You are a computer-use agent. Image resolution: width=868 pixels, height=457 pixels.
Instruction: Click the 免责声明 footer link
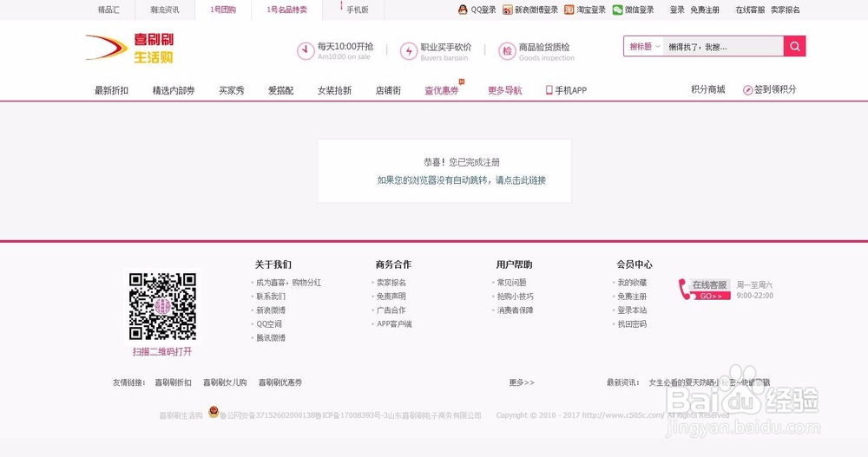point(391,296)
